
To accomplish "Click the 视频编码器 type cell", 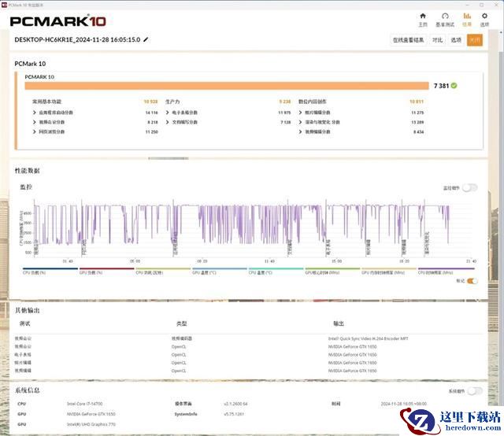I will [x=182, y=338].
